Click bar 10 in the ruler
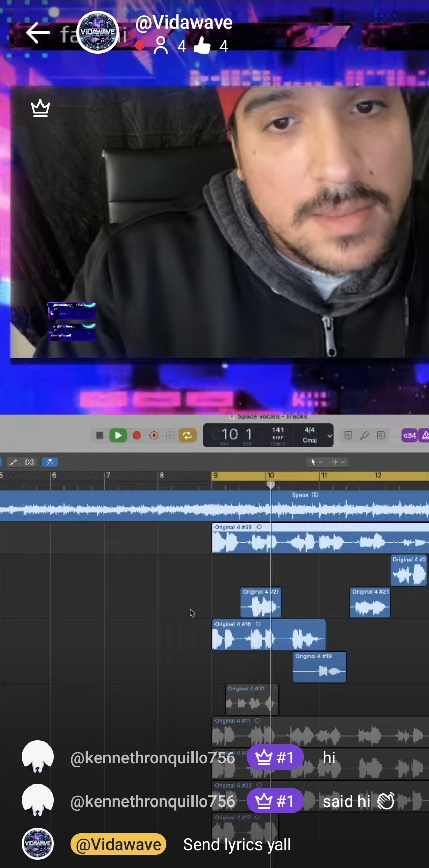This screenshot has height=868, width=429. click(x=271, y=476)
